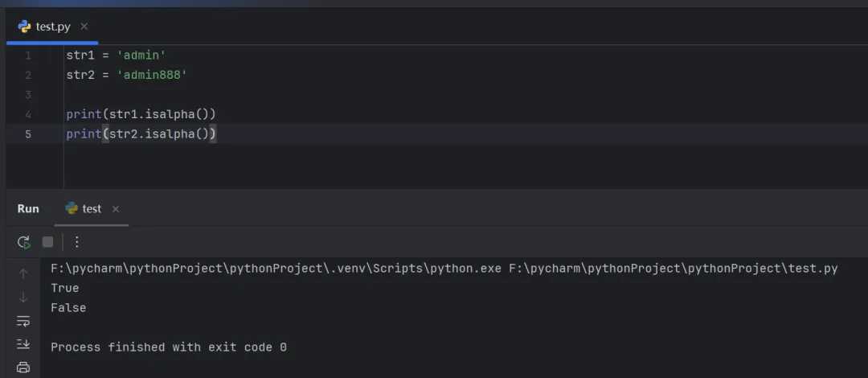Toggle soft-wrap in the Run console
The height and width of the screenshot is (378, 868).
(23, 321)
